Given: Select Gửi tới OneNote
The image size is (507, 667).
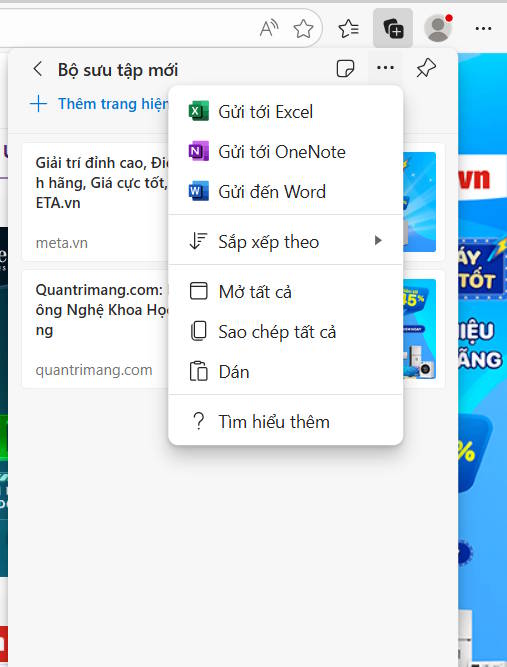Looking at the screenshot, I should tap(286, 152).
